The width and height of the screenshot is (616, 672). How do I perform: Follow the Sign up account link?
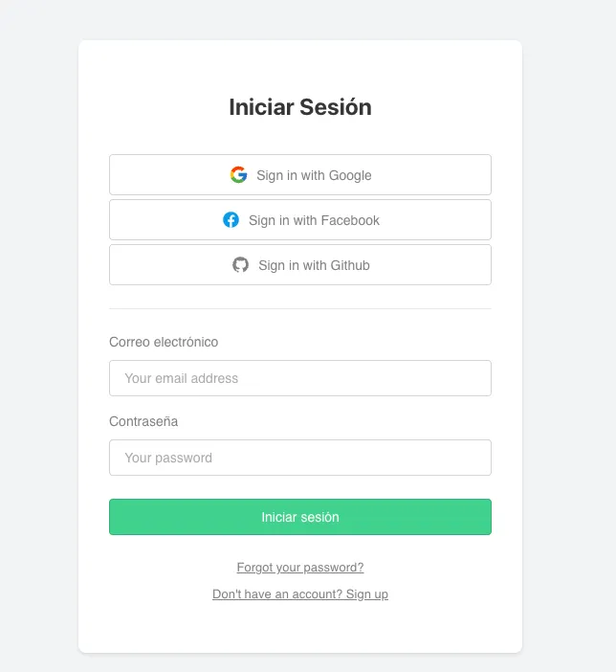pos(367,594)
